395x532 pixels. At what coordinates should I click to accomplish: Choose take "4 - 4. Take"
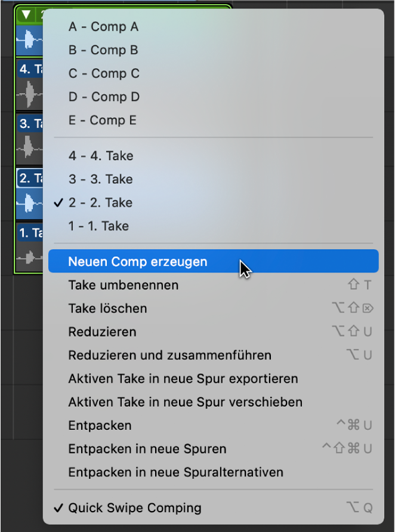(x=100, y=155)
